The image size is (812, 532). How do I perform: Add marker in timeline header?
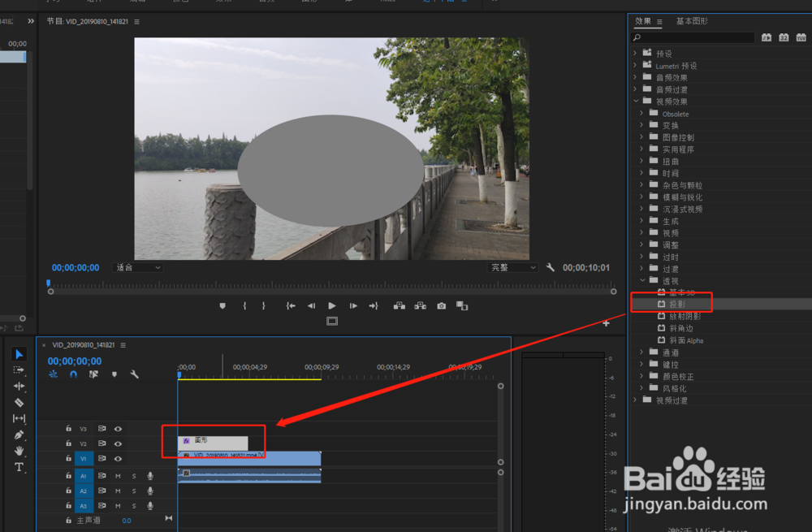click(114, 374)
